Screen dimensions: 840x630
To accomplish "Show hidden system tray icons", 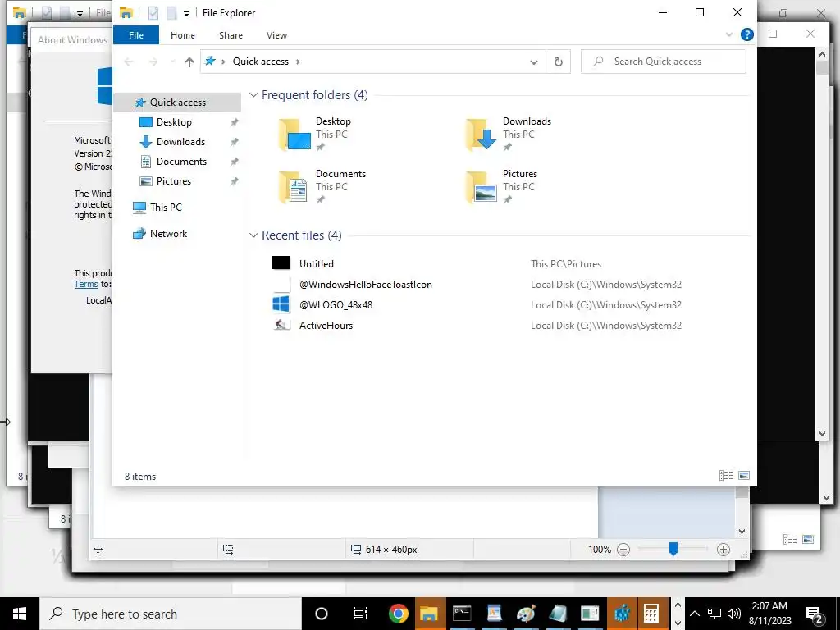I will (694, 614).
